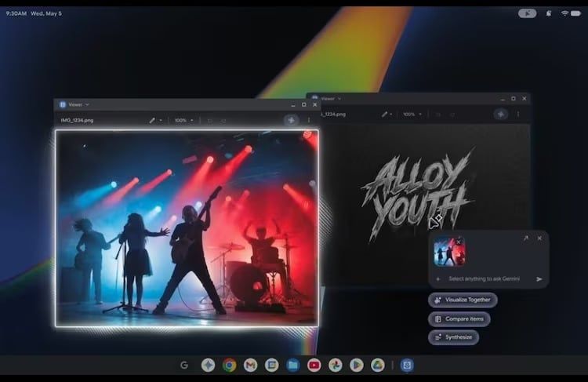Remove the attached thumbnail in Gemini panel
The width and height of the screenshot is (588, 382).
coord(459,242)
